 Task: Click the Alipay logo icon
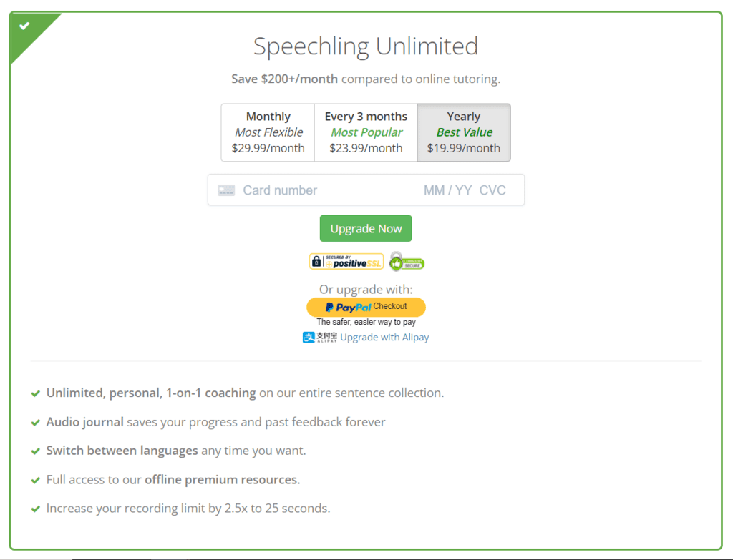point(319,338)
